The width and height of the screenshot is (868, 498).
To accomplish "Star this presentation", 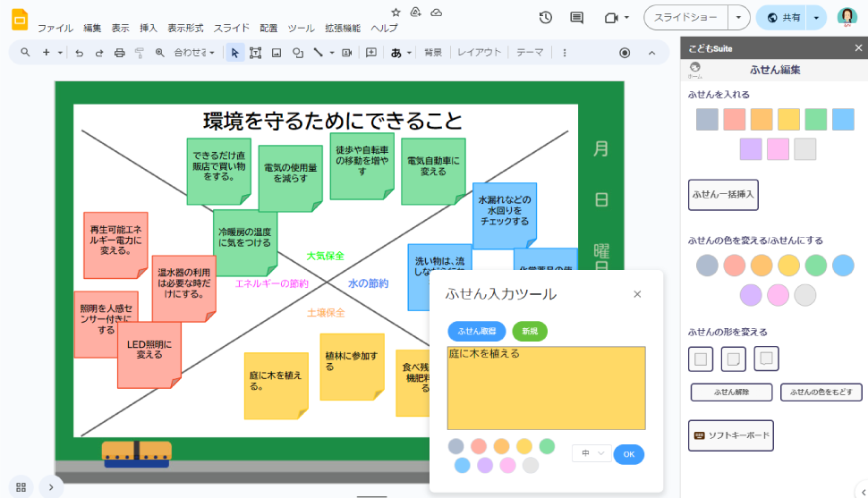I will (x=396, y=13).
